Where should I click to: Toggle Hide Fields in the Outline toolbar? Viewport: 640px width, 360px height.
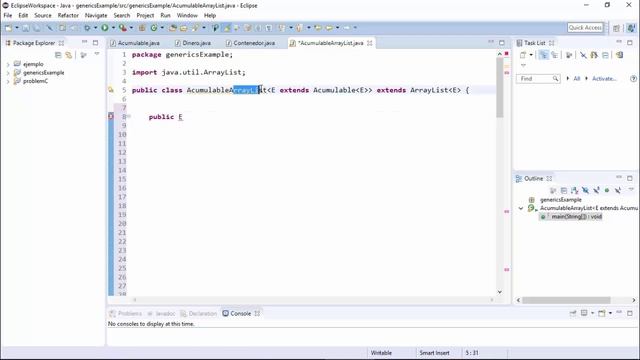tap(585, 190)
